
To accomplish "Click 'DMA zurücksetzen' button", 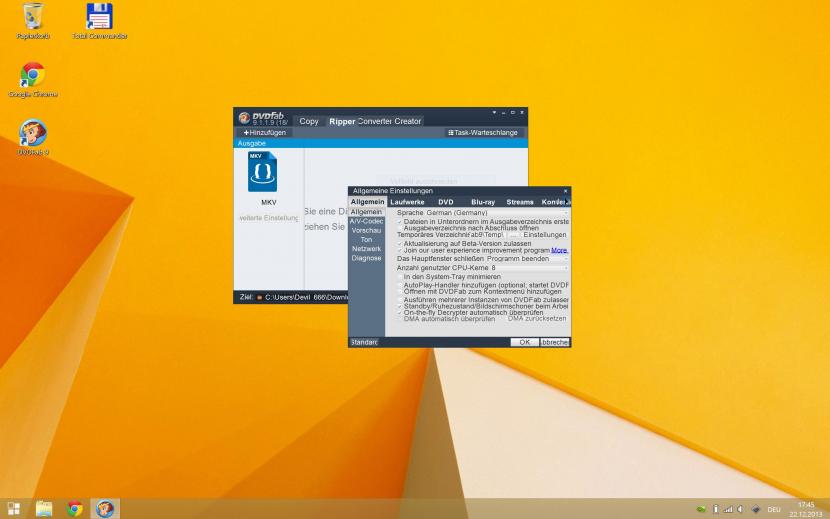I will coord(537,319).
